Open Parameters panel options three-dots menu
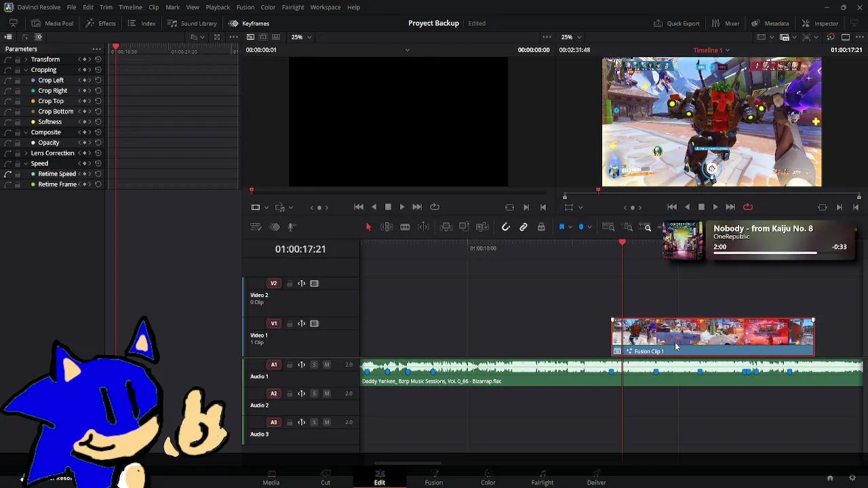 pyautogui.click(x=97, y=49)
